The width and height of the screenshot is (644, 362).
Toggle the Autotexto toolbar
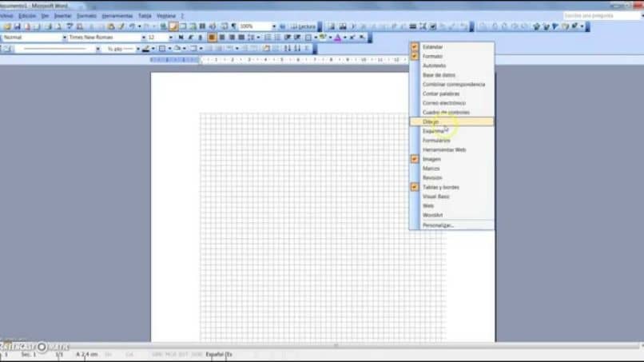click(x=451, y=66)
